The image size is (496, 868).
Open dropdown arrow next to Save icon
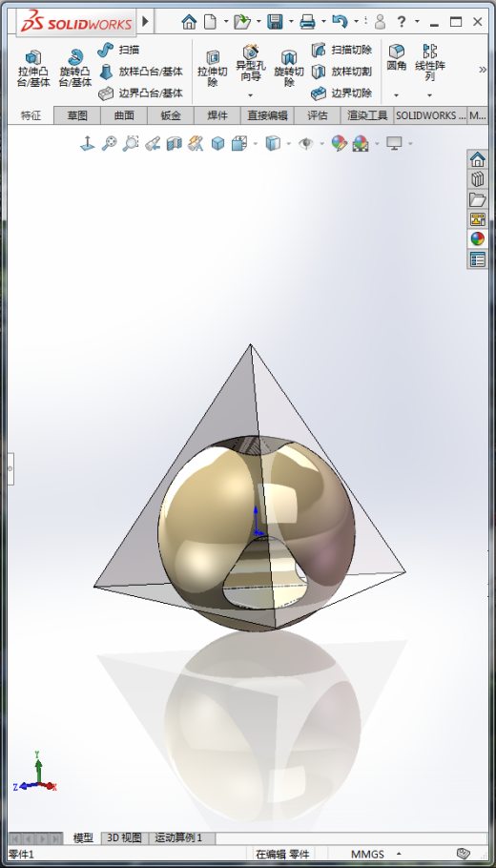click(x=291, y=22)
